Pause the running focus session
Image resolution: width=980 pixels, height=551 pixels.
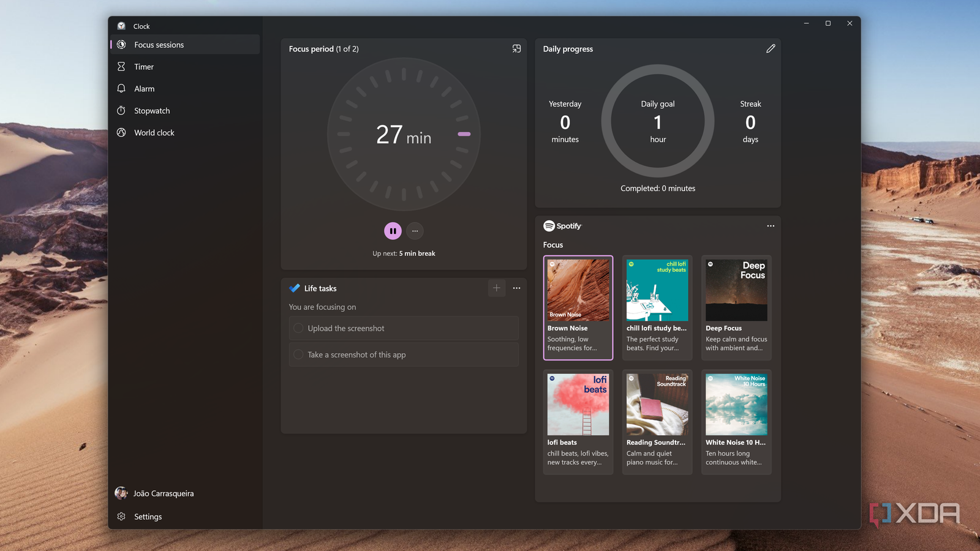[393, 231]
